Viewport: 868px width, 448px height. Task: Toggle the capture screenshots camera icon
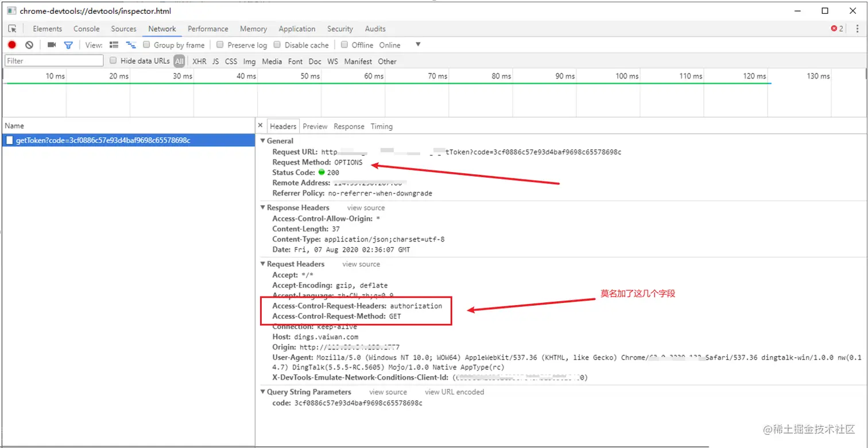pos(52,45)
